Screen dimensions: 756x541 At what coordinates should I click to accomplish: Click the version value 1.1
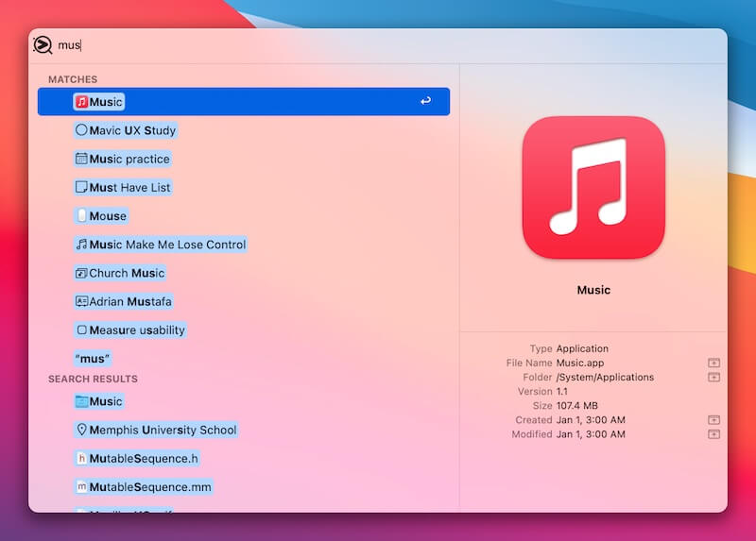[561, 391]
